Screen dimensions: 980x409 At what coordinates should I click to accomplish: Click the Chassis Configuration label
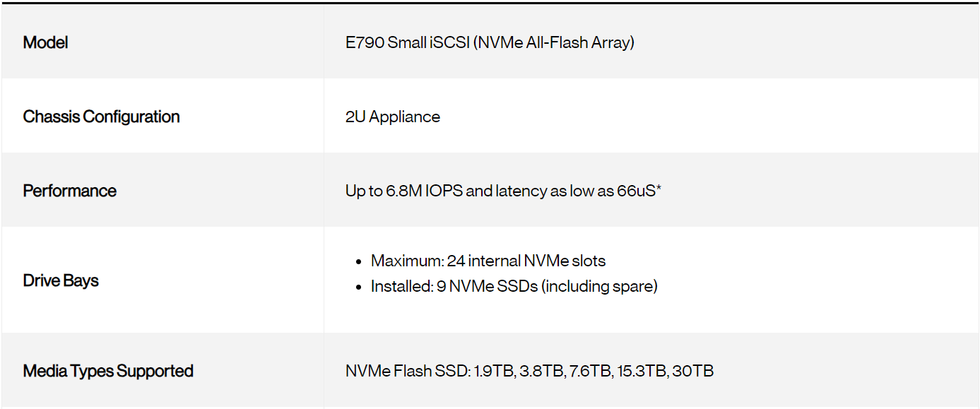[101, 117]
